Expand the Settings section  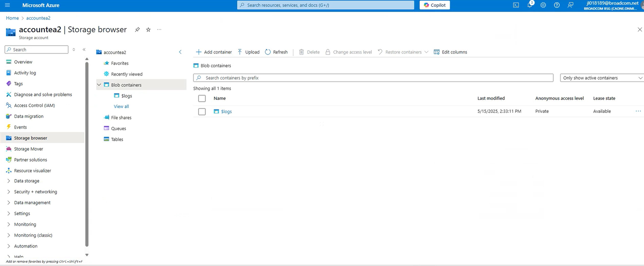click(x=9, y=214)
